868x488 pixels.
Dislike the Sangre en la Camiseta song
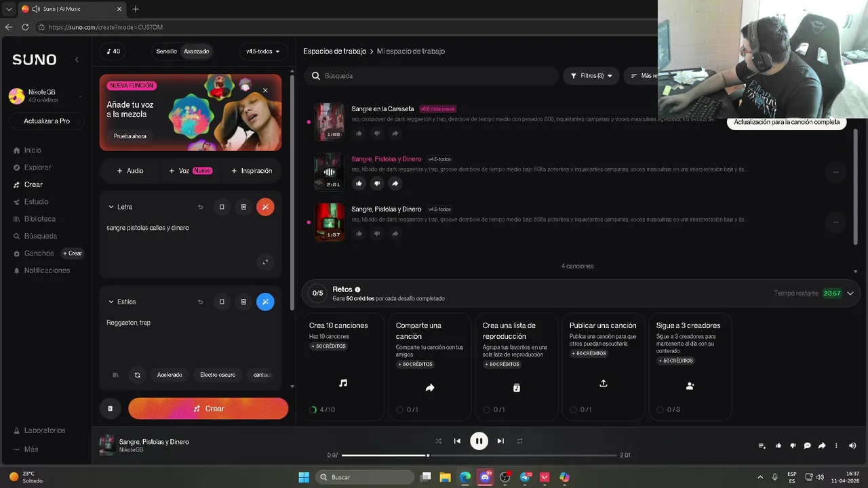tap(377, 133)
